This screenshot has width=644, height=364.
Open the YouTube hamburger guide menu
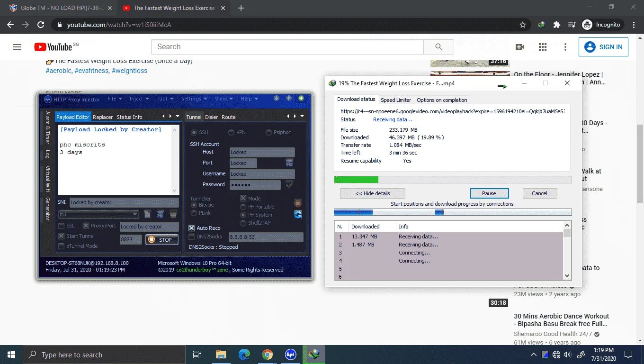click(17, 47)
